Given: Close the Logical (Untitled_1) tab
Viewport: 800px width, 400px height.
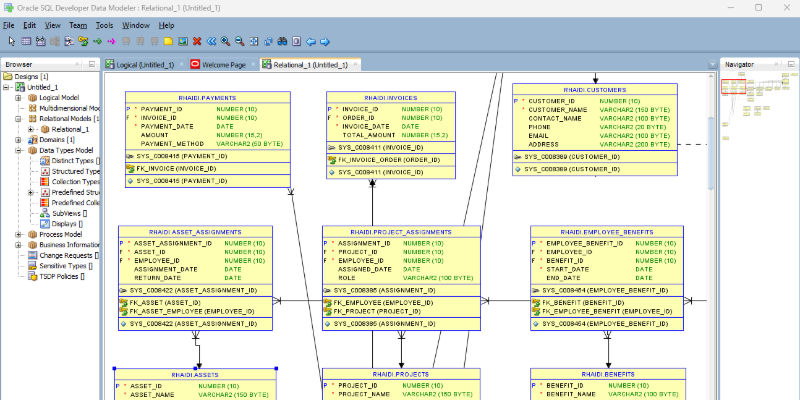Looking at the screenshot, I should [x=180, y=65].
